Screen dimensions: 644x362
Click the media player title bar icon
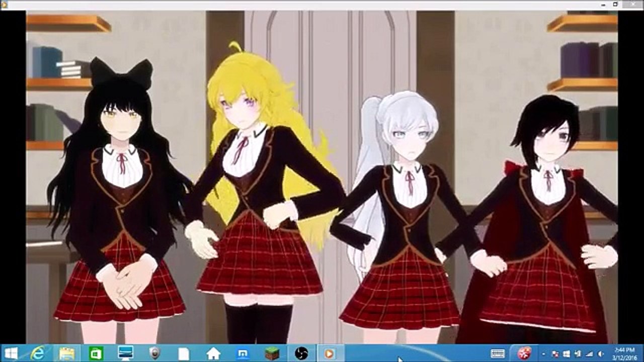pyautogui.click(x=4, y=4)
